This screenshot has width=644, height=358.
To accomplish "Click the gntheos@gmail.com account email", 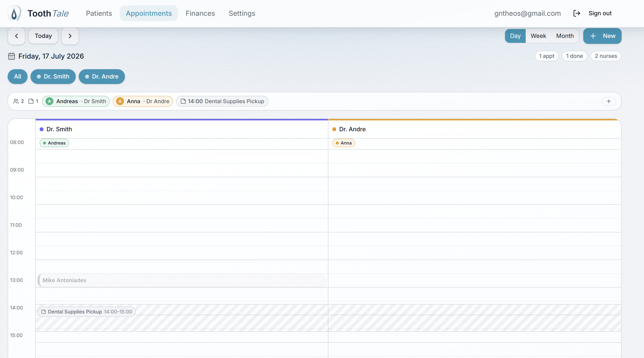I will click(x=527, y=13).
